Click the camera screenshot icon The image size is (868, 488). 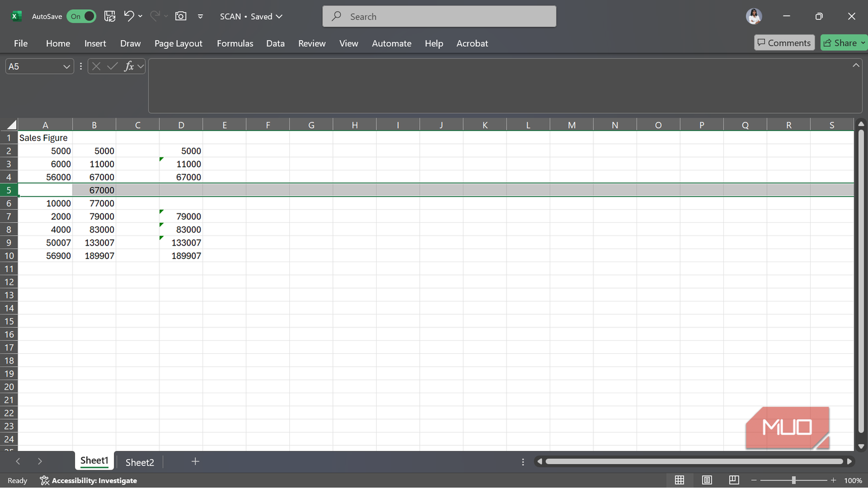tap(181, 17)
